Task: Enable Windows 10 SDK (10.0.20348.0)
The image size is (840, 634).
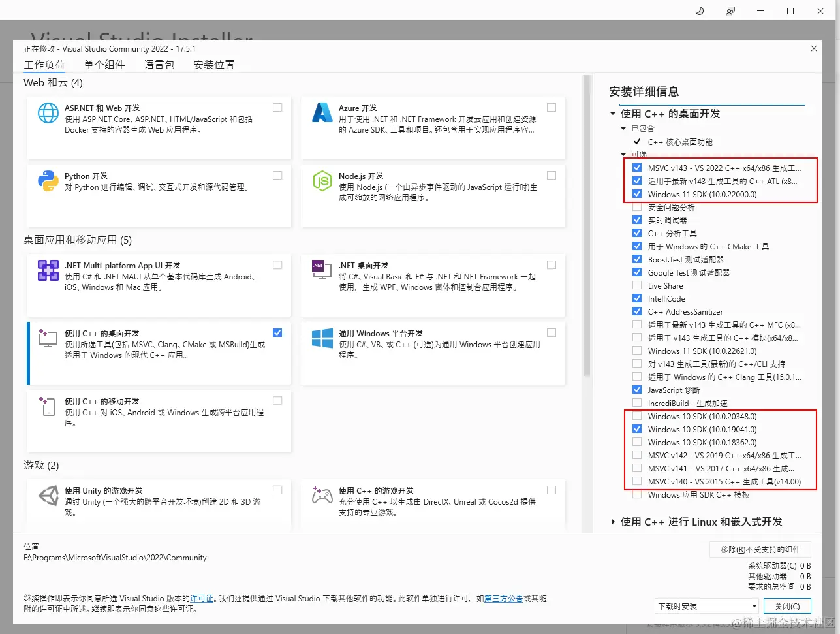Action: pos(636,416)
